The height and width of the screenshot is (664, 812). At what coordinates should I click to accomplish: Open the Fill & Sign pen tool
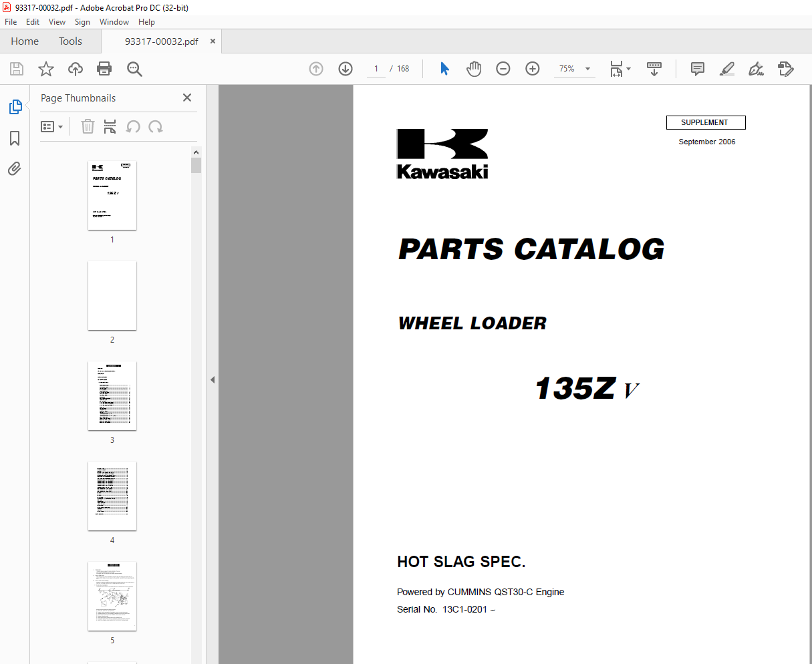click(x=757, y=69)
